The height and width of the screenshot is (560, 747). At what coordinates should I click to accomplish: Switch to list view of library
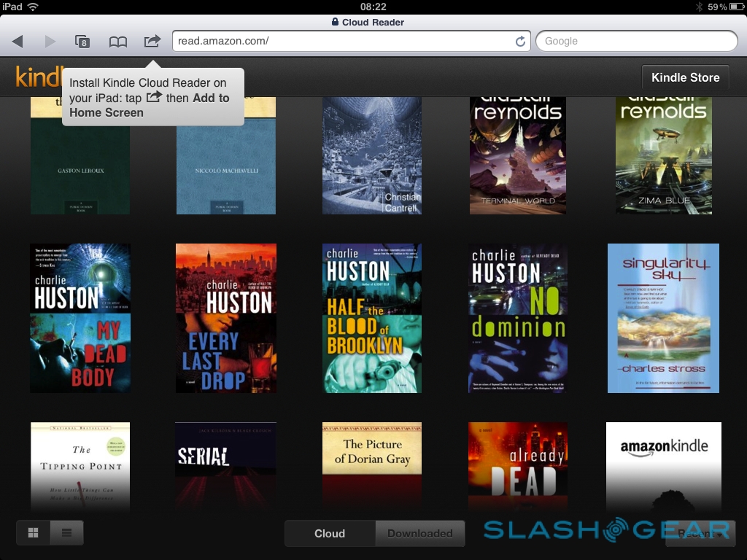[x=66, y=532]
